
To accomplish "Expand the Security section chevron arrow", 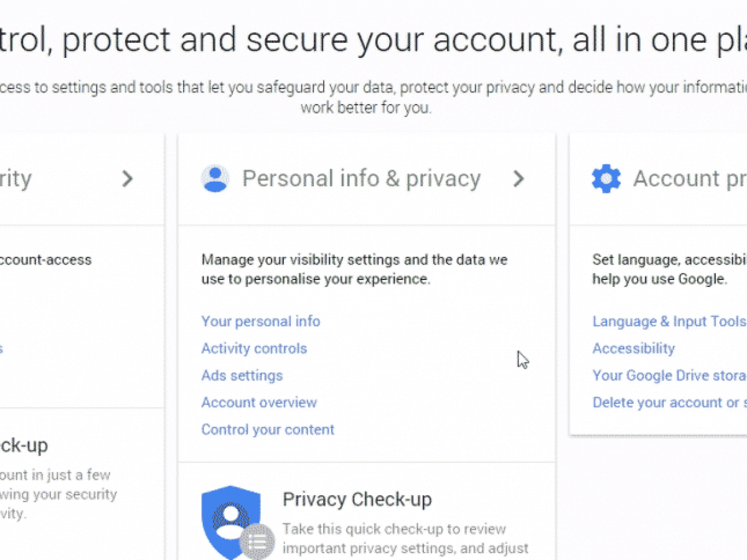I will coord(128,179).
